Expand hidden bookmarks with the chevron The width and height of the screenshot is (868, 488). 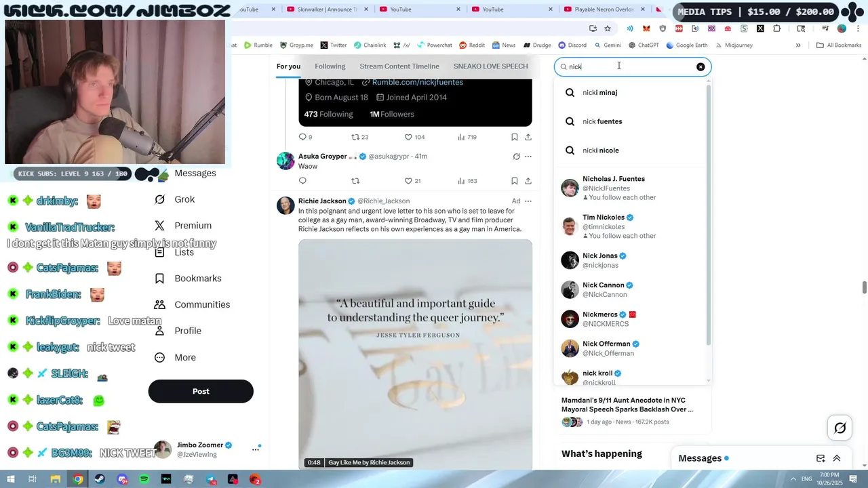798,45
